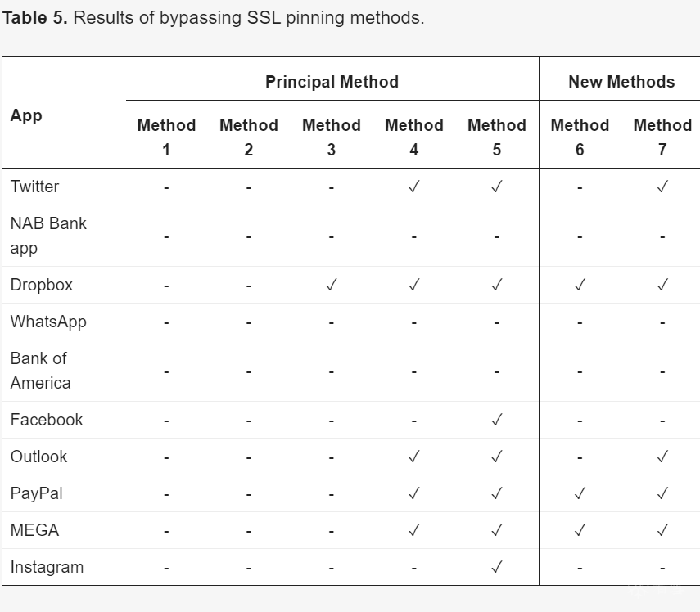700x612 pixels.
Task: Select the Instagram row label
Action: pyautogui.click(x=47, y=567)
